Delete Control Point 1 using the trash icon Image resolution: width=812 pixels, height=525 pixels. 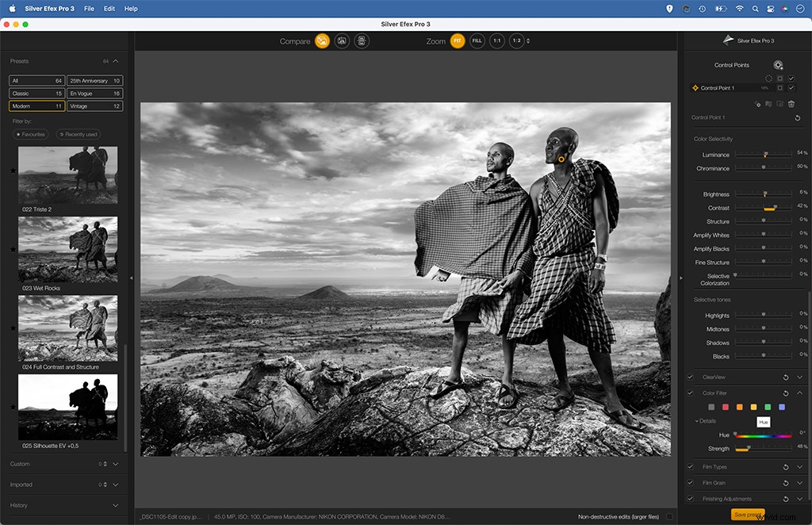pos(791,104)
